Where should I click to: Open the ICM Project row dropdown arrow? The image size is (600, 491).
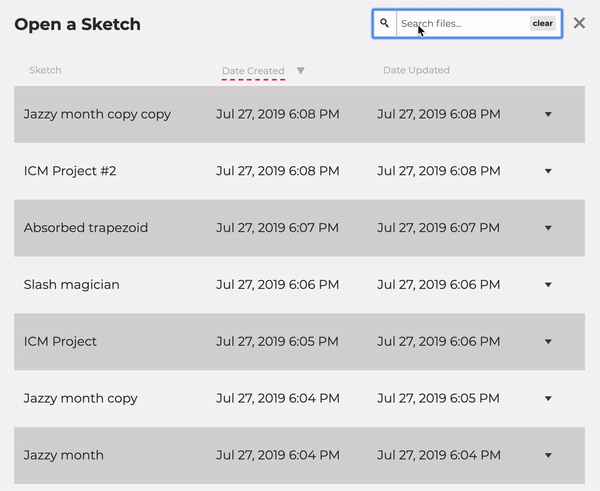[x=548, y=341]
